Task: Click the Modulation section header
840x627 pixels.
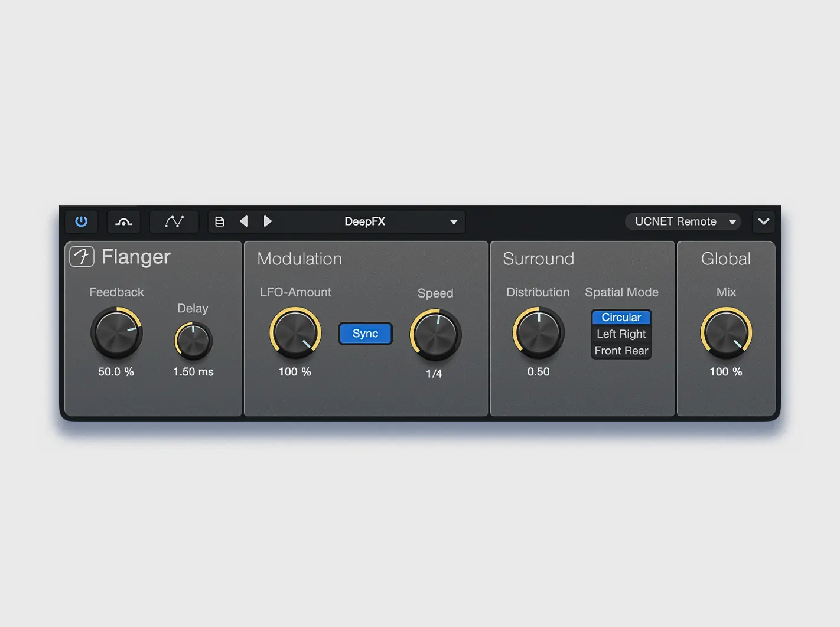Action: (x=299, y=259)
